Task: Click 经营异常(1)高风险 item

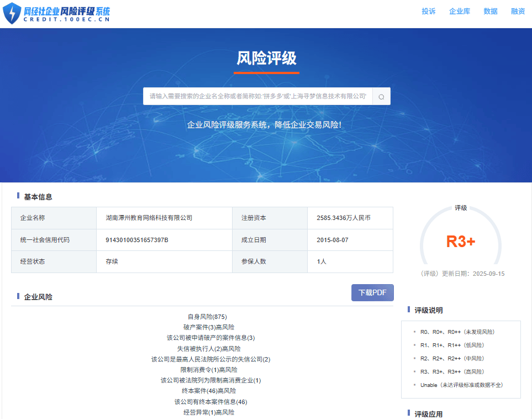Action: tap(209, 412)
